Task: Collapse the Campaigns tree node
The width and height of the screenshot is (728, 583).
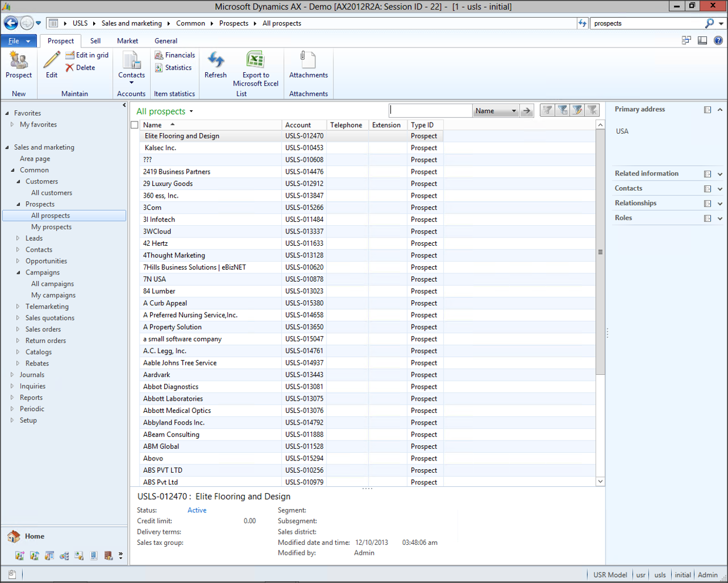Action: [x=18, y=272]
